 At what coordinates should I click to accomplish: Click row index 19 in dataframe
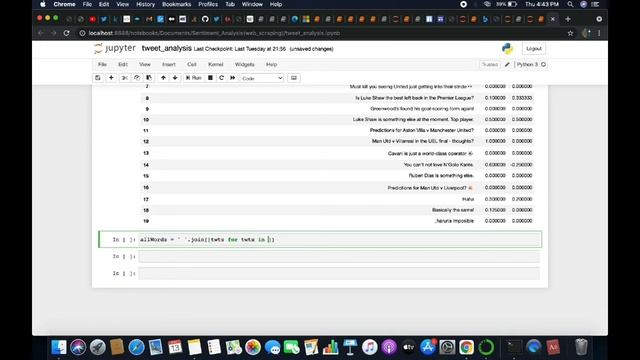pos(146,221)
